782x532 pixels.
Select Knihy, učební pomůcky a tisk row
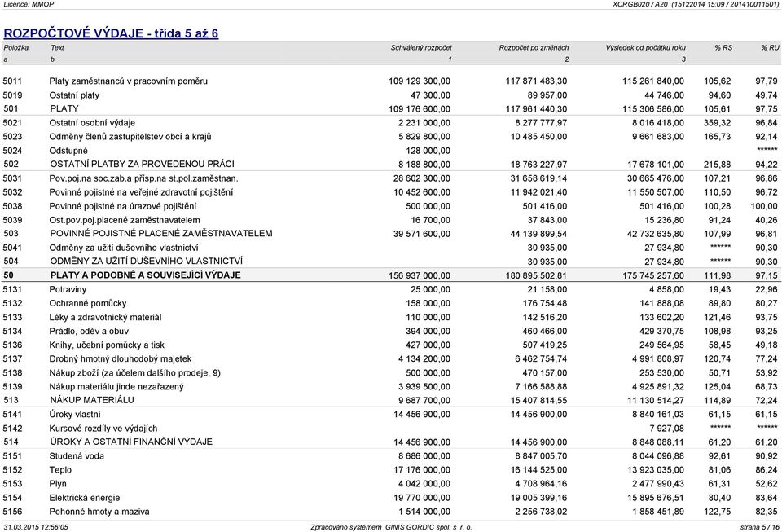point(107,345)
